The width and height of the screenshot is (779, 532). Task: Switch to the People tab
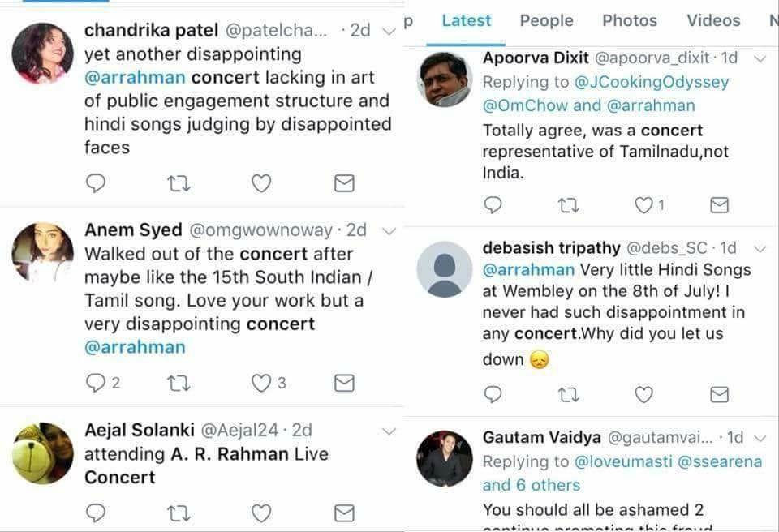click(546, 21)
